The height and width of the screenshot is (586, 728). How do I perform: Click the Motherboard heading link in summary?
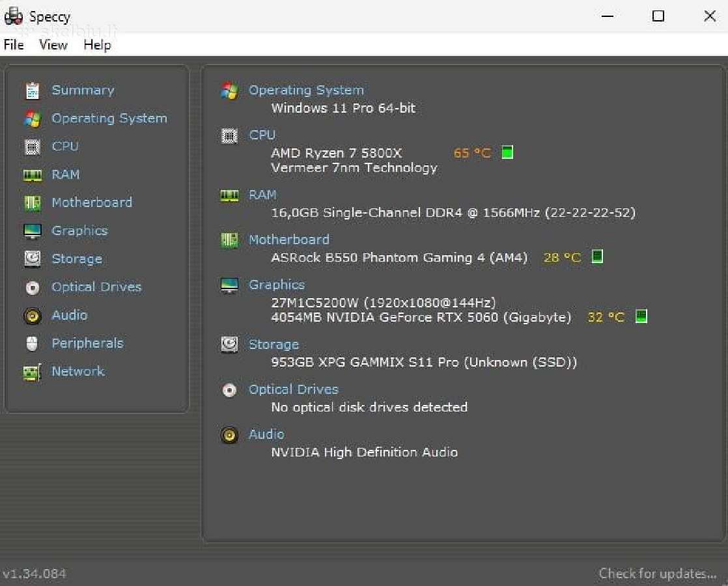point(288,240)
